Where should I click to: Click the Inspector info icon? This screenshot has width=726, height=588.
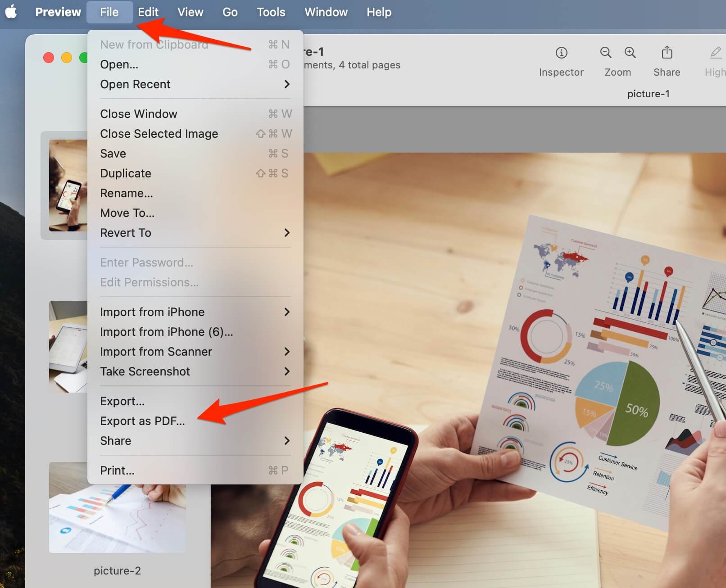coord(561,53)
